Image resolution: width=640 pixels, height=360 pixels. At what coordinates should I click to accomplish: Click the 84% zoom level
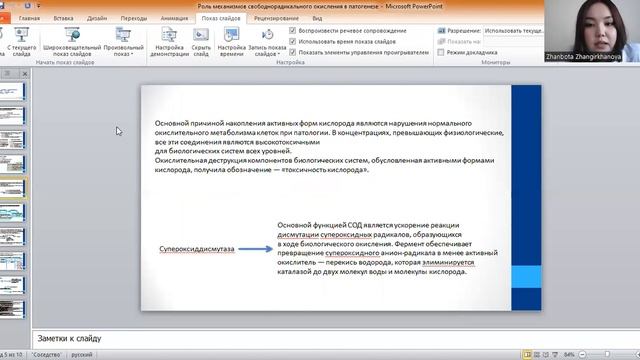click(569, 355)
